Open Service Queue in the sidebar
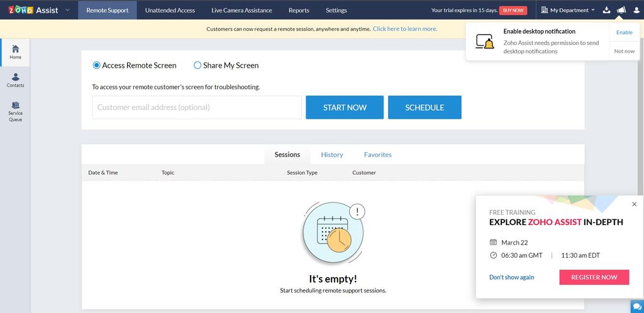644x313 pixels. (x=15, y=112)
